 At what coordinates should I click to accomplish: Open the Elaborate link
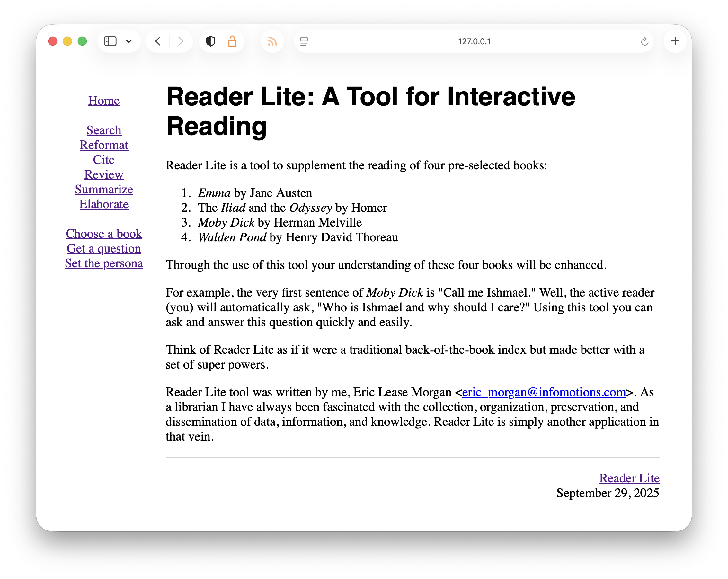[x=104, y=204]
